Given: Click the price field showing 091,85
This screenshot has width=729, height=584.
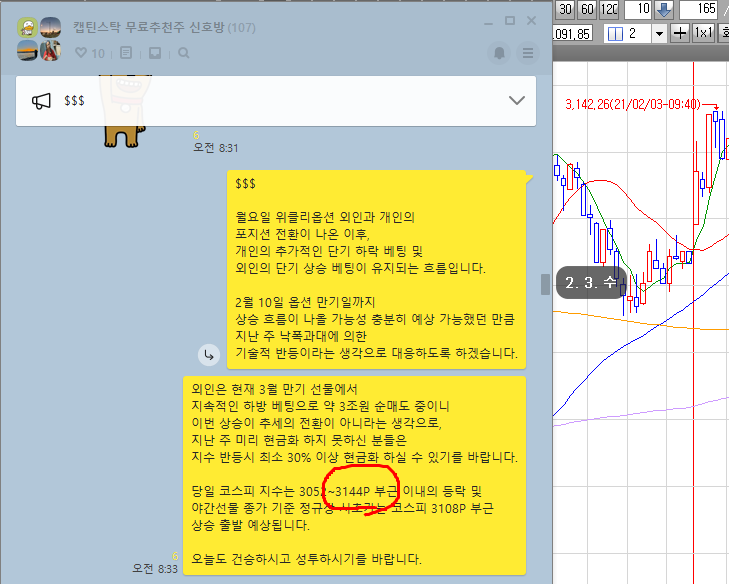Looking at the screenshot, I should tap(572, 33).
